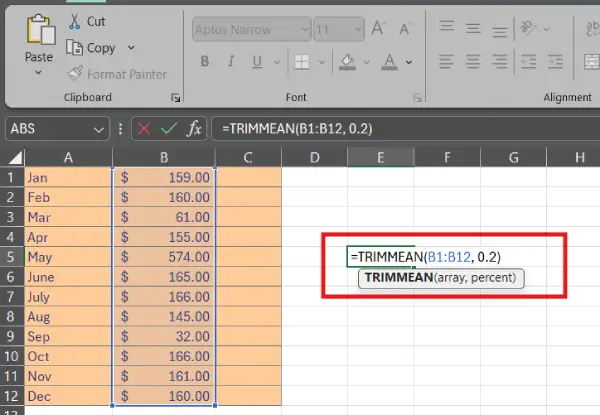Click cell containing Dec
This screenshot has height=415, width=600.
tap(68, 396)
